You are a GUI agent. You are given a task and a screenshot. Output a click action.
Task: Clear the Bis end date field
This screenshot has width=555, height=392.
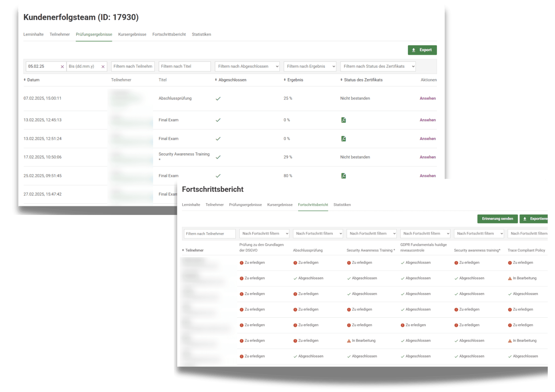tap(103, 66)
